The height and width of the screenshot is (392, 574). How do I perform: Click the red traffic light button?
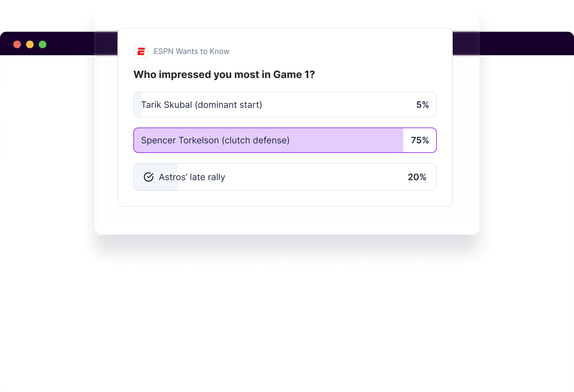[x=17, y=44]
